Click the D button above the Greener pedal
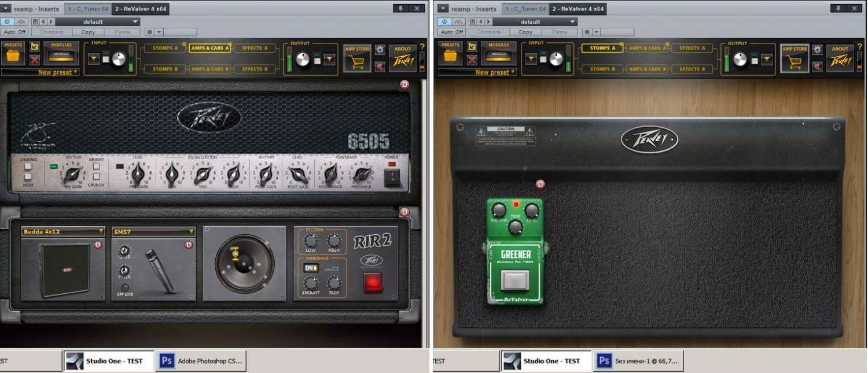 click(x=540, y=184)
